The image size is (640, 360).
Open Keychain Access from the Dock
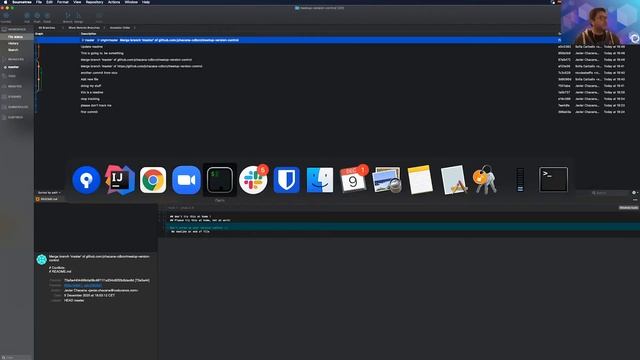(485, 180)
